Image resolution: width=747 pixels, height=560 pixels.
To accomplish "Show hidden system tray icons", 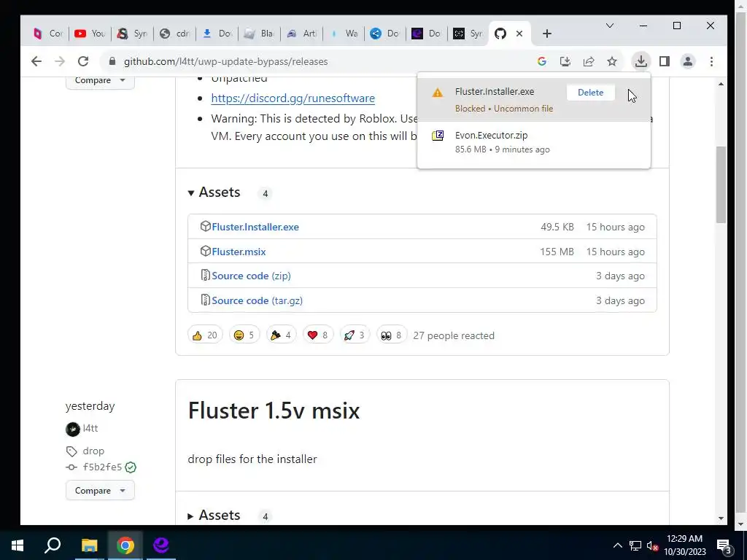I will (x=617, y=545).
